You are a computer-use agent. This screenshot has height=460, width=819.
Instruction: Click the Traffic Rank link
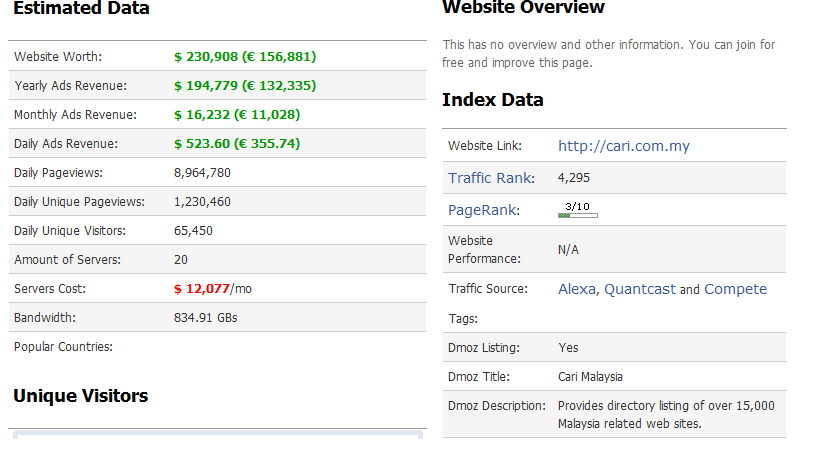(x=489, y=178)
